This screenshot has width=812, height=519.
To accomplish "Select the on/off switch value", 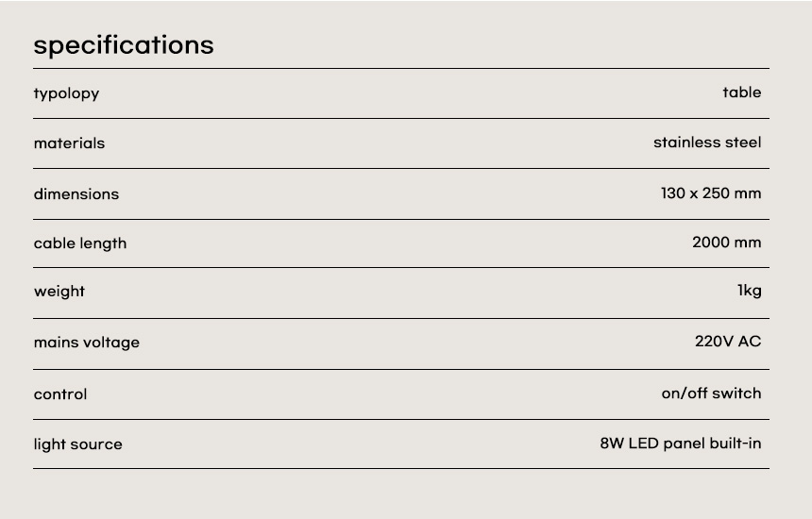I will pos(711,393).
